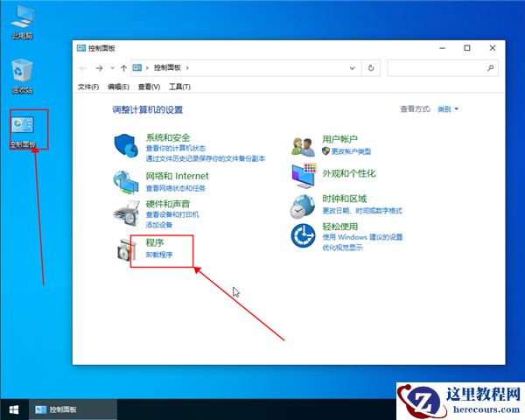Click 更改日期、时间或数字格式 link
The image size is (525, 420).
(362, 211)
